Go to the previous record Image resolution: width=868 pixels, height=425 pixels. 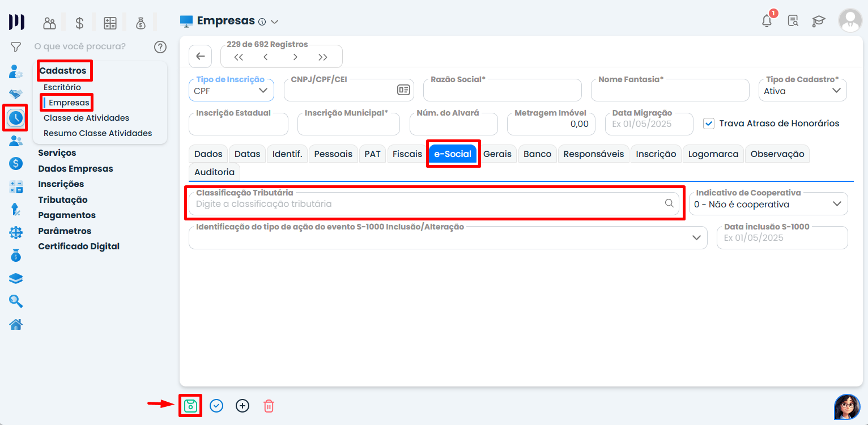[266, 57]
